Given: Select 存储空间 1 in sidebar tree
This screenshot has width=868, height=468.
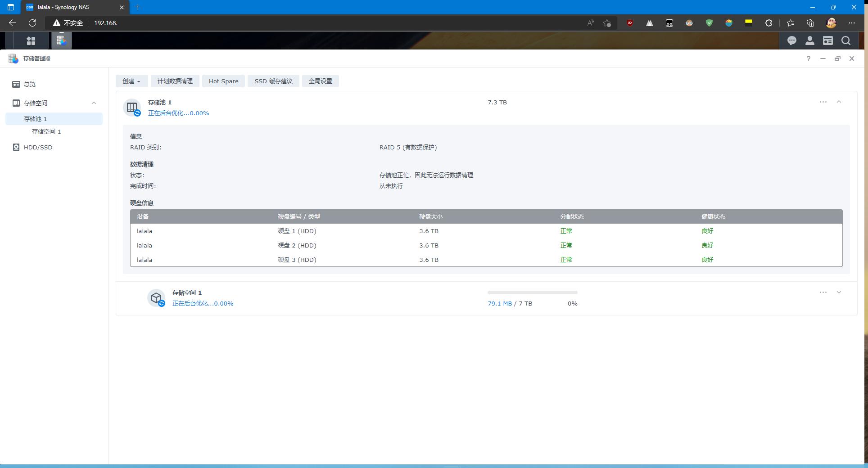Looking at the screenshot, I should 46,131.
